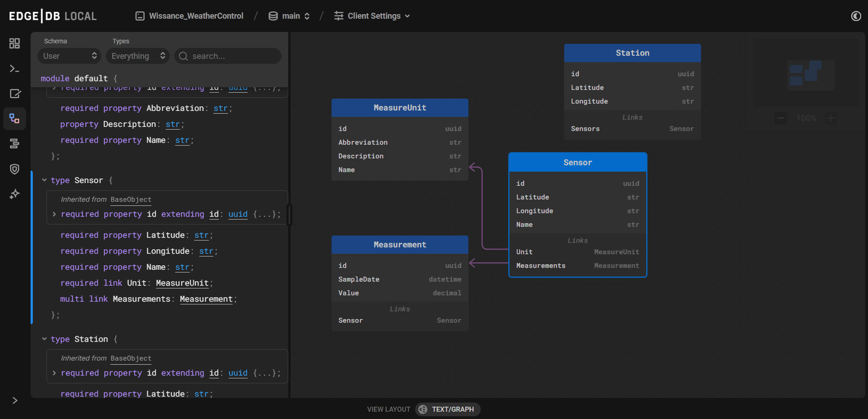Open the dashboard grid icon in sidebar
The height and width of the screenshot is (419, 868).
[14, 44]
